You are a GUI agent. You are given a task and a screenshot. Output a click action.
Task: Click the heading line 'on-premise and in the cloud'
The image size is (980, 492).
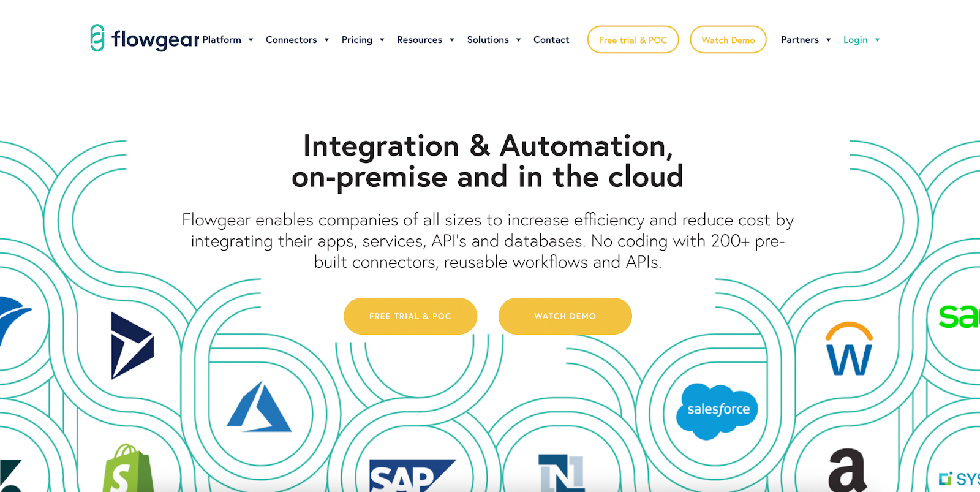tap(488, 178)
